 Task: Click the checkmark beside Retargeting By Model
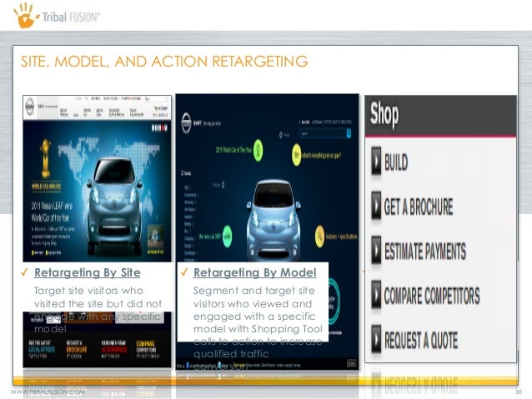coord(184,272)
